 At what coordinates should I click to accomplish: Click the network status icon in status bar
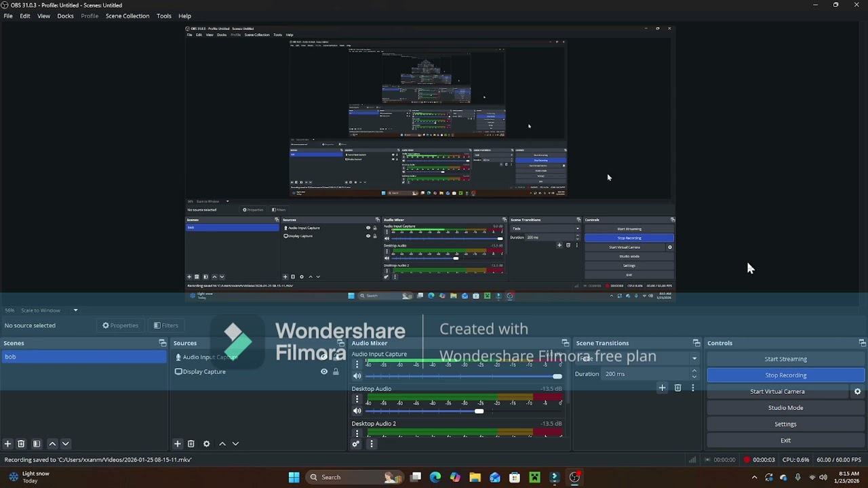click(x=692, y=460)
